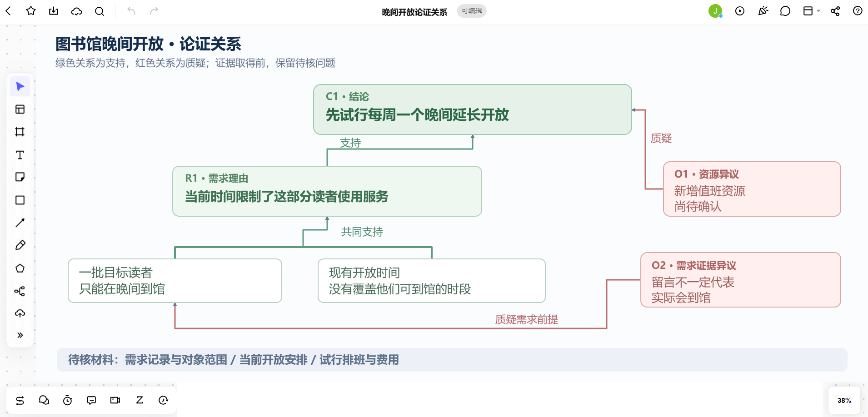868x417 pixels.
Task: Open the comment note bottom icon
Action: (91, 400)
